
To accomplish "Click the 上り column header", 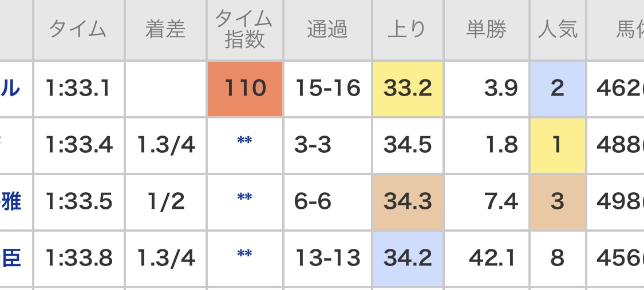I will pos(407,30).
